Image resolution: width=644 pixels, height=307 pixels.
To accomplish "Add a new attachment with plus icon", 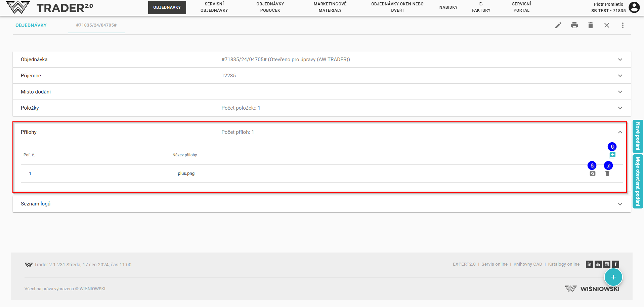I will pyautogui.click(x=612, y=155).
